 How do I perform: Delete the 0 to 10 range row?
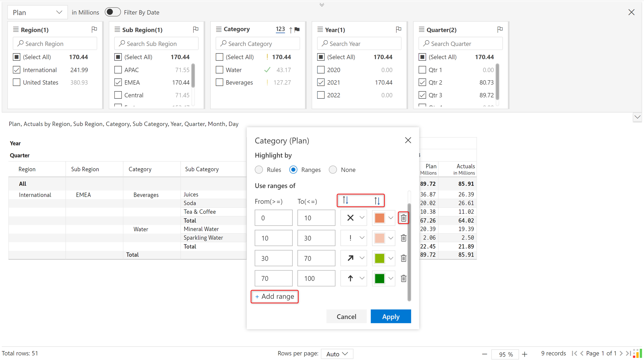[x=403, y=218]
